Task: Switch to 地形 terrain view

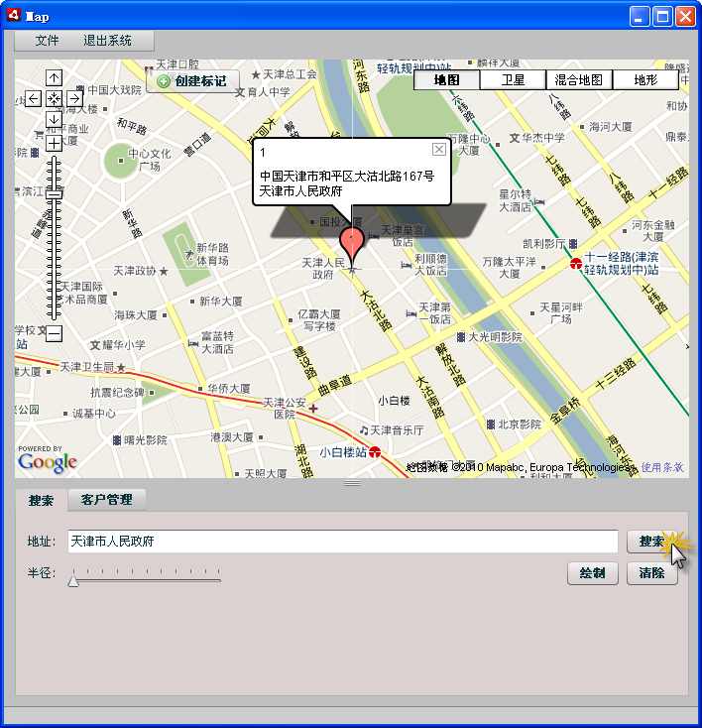Action: [x=645, y=80]
